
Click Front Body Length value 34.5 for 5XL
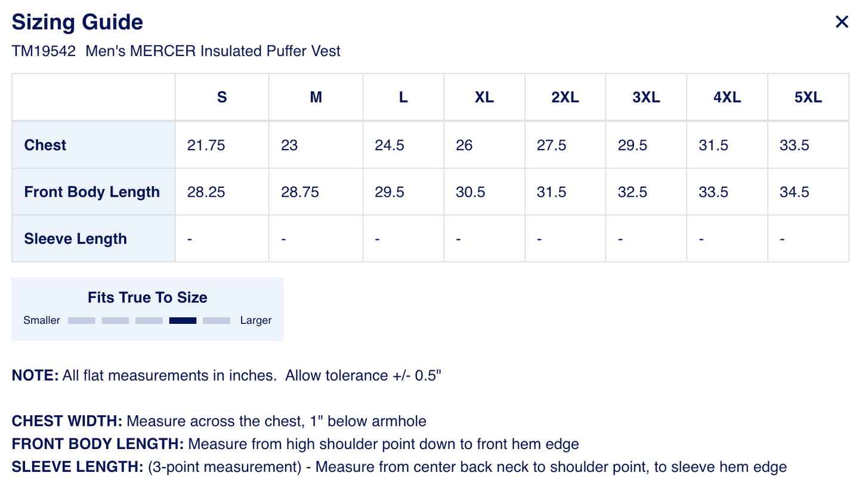coord(795,192)
